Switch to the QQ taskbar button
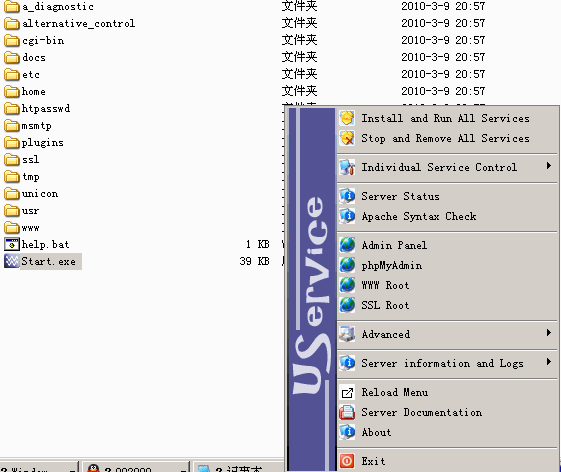Viewport: 561px width, 472px height. 136,467
